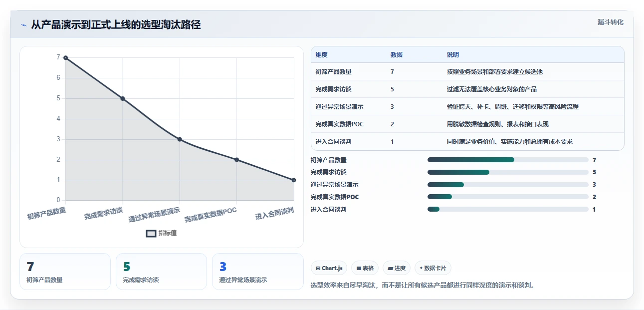Click the 初筛产品数量 chart data point
Viewport: 644px width, 310px height.
click(x=65, y=58)
